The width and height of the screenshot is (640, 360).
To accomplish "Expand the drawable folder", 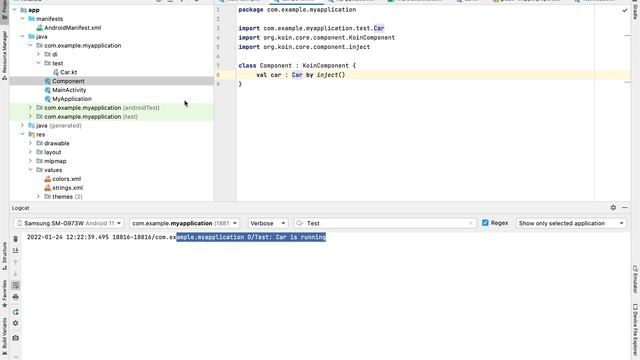I will (x=31, y=143).
